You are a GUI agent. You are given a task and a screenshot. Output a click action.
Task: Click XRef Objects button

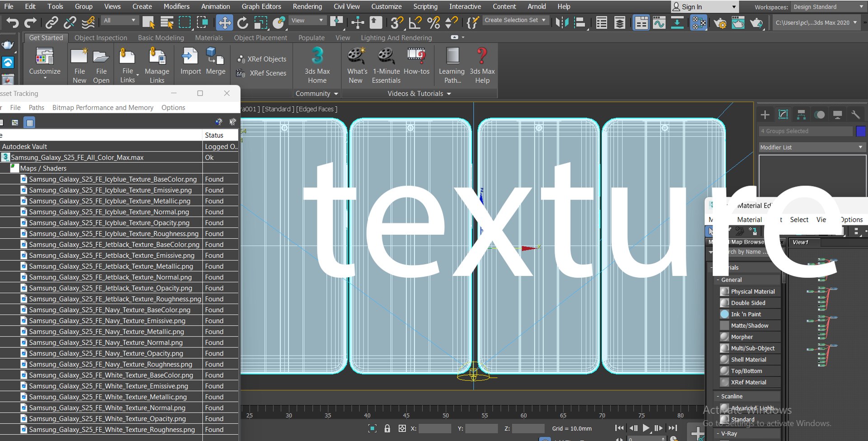point(261,59)
